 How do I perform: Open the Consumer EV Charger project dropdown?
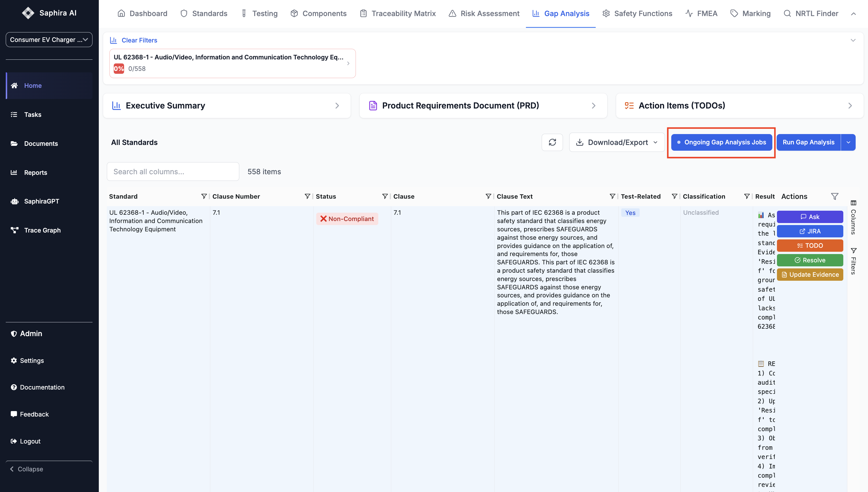49,40
